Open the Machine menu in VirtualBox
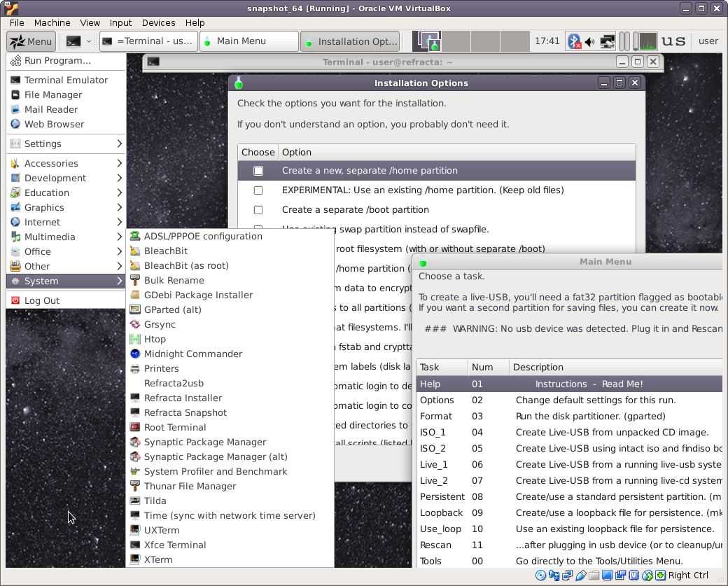728x586 pixels. click(52, 22)
